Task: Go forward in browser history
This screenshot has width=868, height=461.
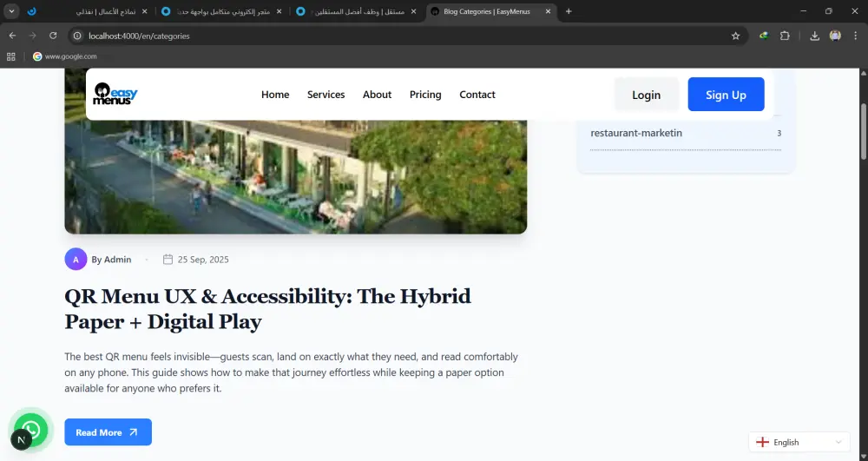Action: 33,36
